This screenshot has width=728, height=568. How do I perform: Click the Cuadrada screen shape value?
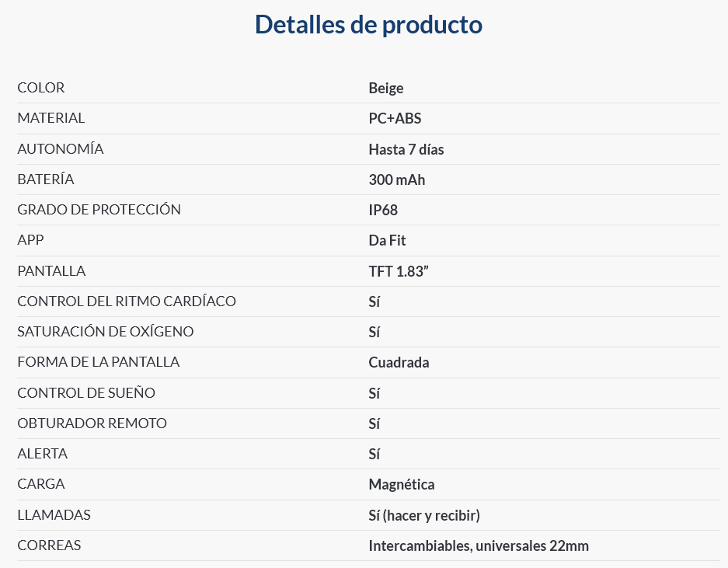pyautogui.click(x=399, y=362)
